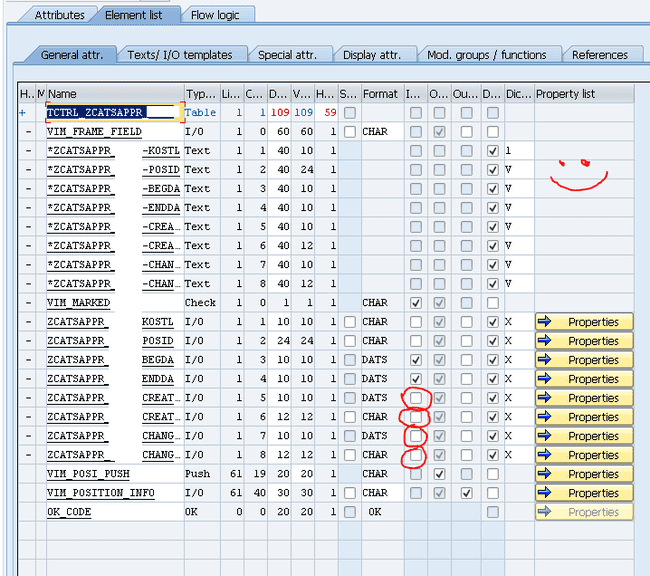Screen dimensions: 650x576
Task: Select the TCTRL_ZCATSAPPR name field
Action: (115, 112)
